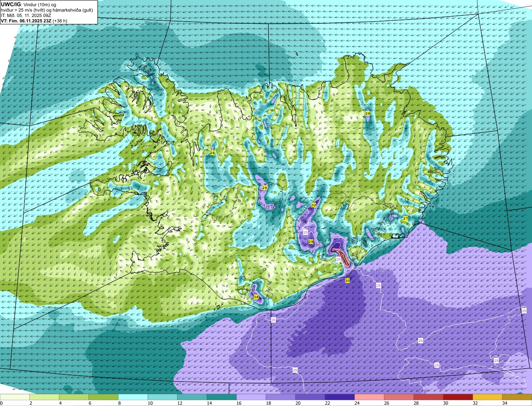Click the purple 18–20 m/s legend swatch
This screenshot has width=532, height=406.
tap(281, 397)
